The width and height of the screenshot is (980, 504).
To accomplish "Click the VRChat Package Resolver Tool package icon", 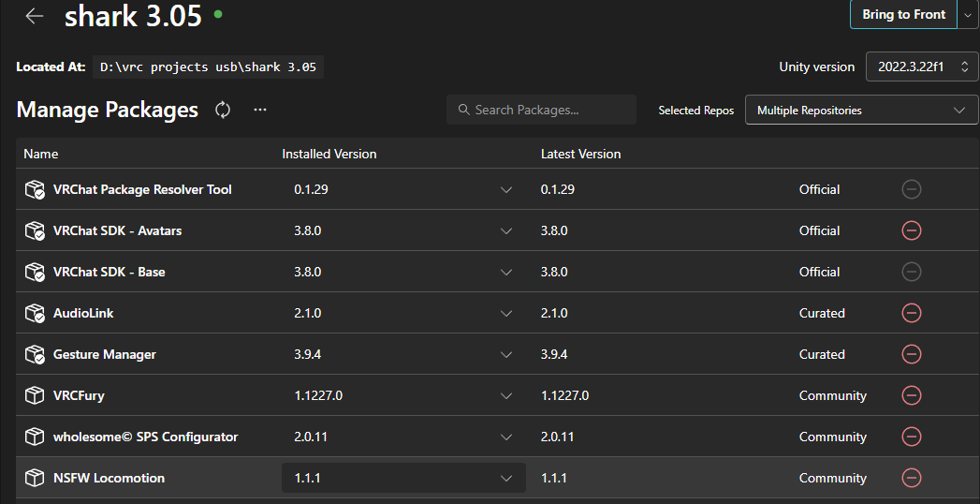I will click(35, 189).
